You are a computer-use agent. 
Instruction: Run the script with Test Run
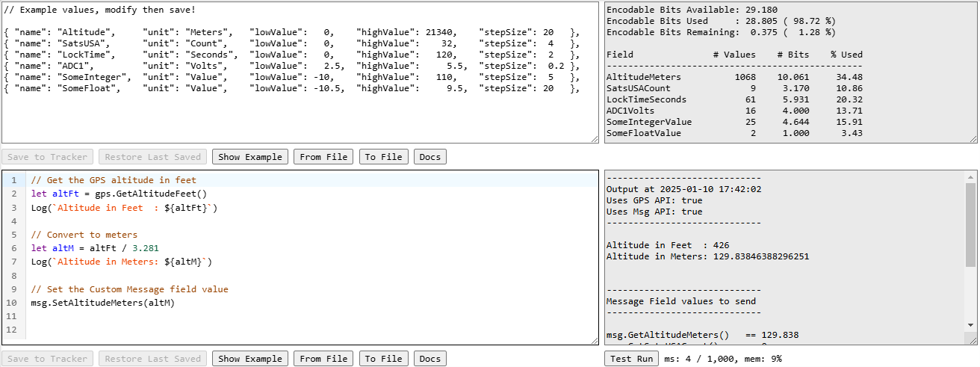[x=631, y=359]
